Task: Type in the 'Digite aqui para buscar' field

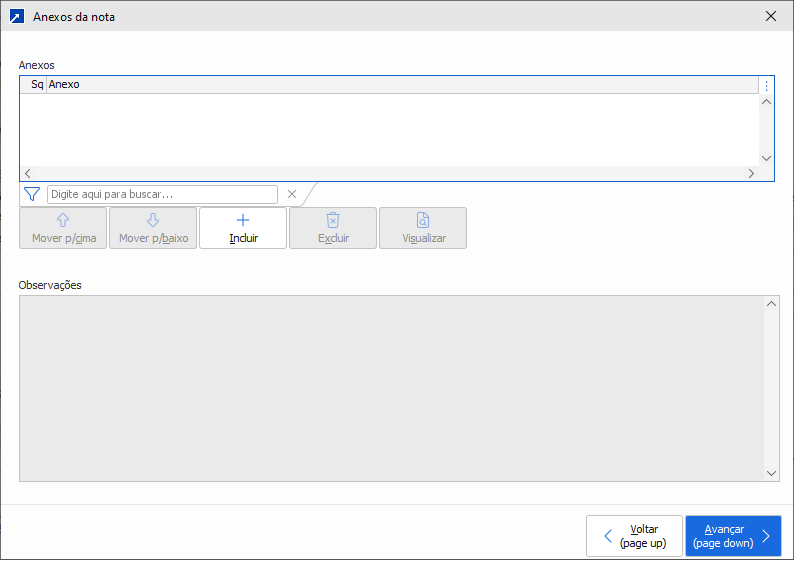Action: pyautogui.click(x=162, y=194)
